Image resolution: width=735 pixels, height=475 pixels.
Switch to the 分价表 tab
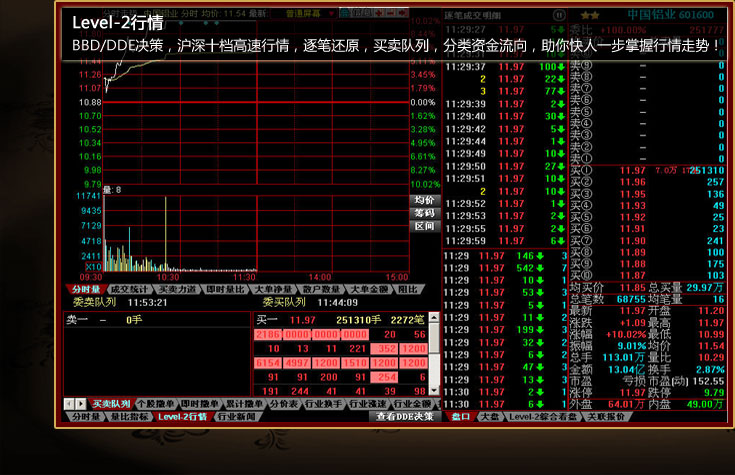point(285,404)
